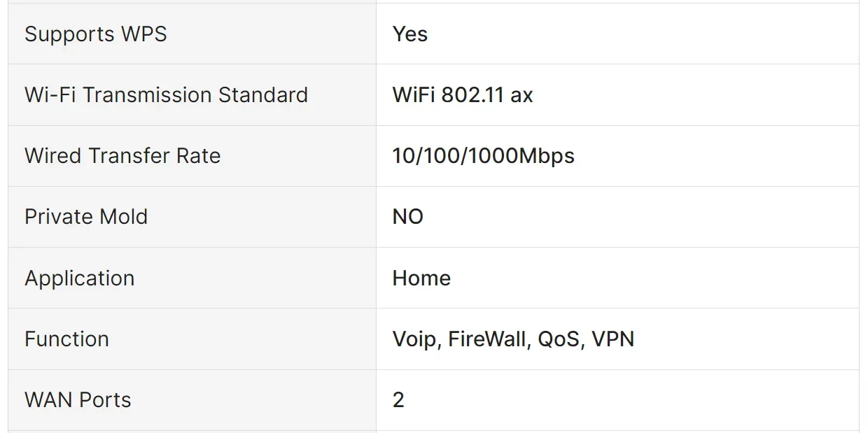This screenshot has width=868, height=433.
Task: Click the word "WiFi" in the standard value
Action: [414, 95]
